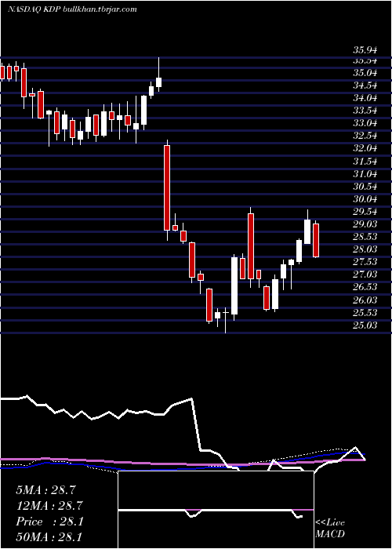Select the 35.04 price axis label
The height and width of the screenshot is (549, 392).
tap(365, 73)
